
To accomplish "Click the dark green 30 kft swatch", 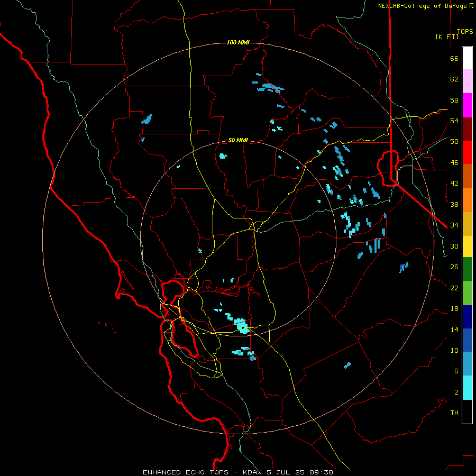I will coord(467,269).
